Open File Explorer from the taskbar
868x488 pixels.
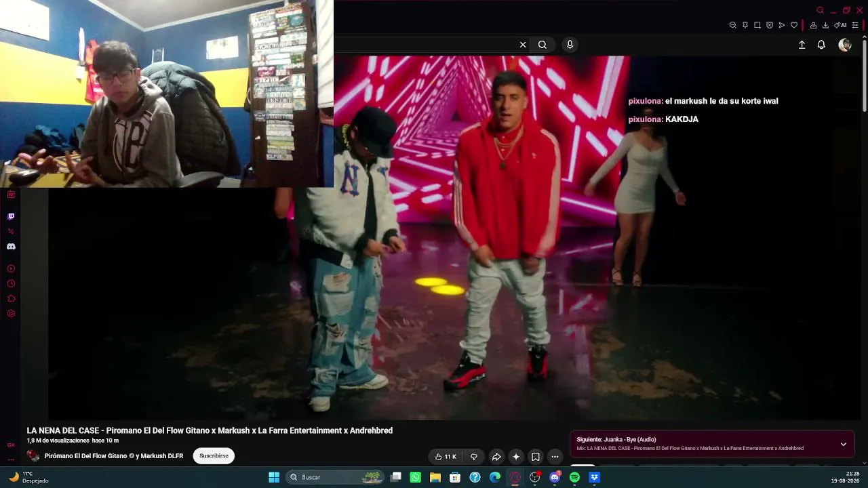coord(435,477)
